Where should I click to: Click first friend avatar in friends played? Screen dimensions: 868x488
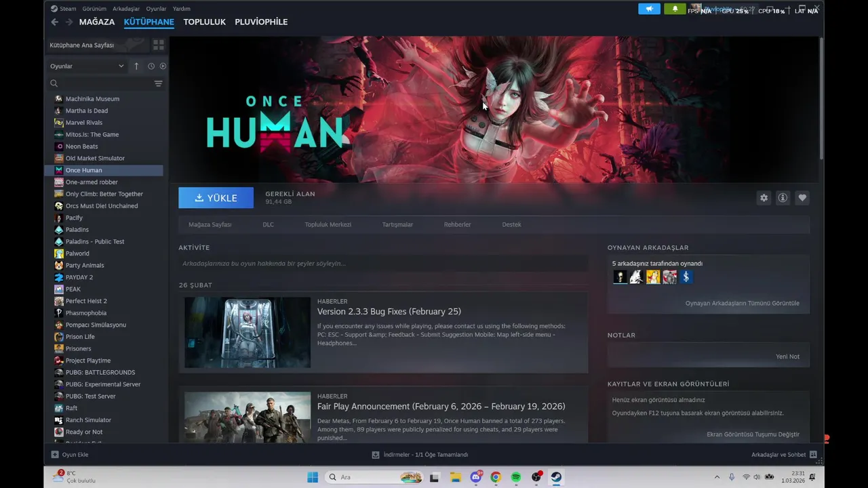click(620, 277)
